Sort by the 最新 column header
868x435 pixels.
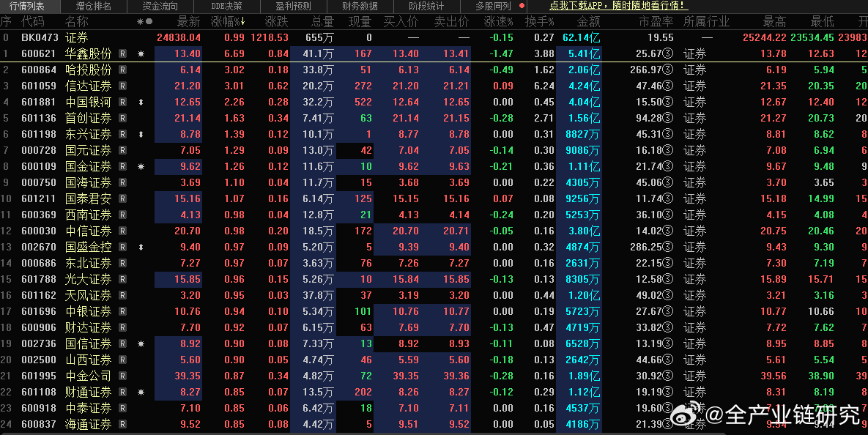[188, 21]
